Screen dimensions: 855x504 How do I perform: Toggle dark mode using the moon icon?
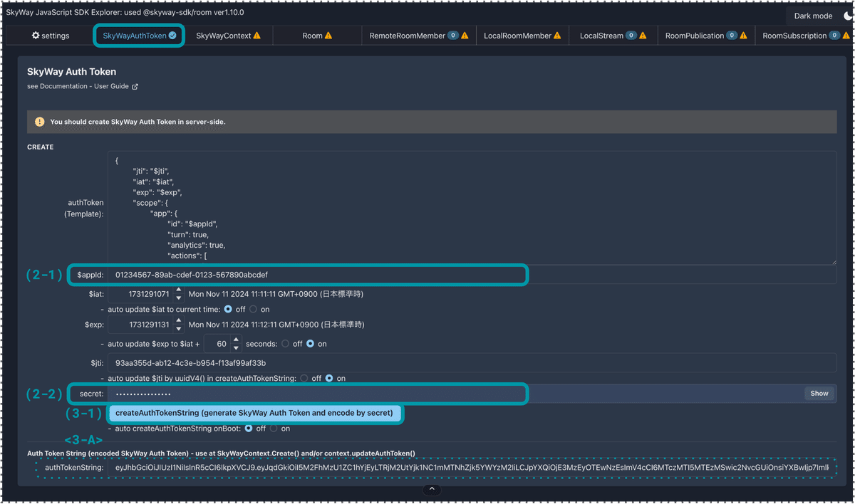click(x=848, y=16)
